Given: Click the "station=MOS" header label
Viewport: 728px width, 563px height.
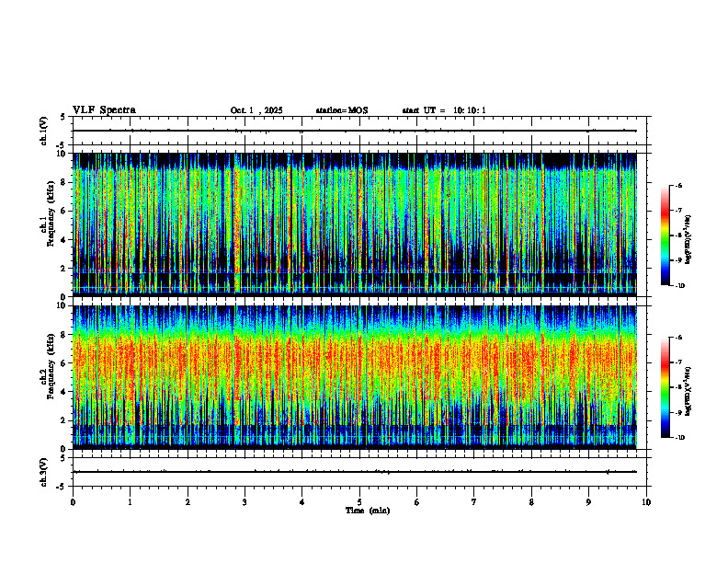Looking at the screenshot, I should [x=342, y=110].
